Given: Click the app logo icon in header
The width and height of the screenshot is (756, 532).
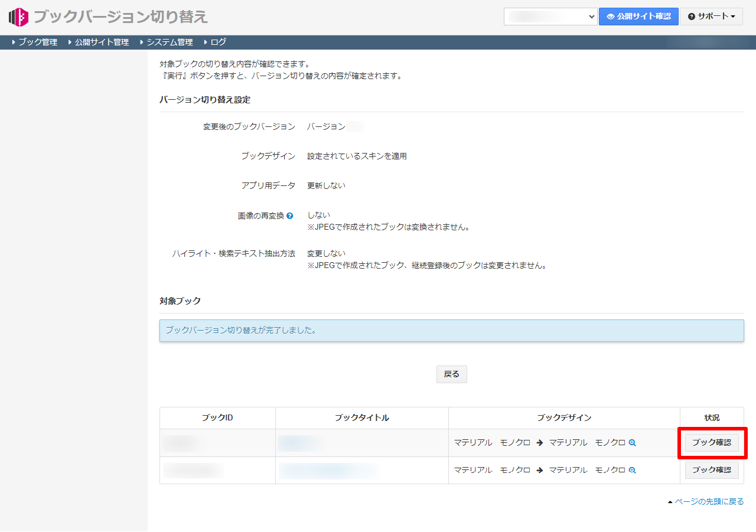Looking at the screenshot, I should [x=19, y=17].
